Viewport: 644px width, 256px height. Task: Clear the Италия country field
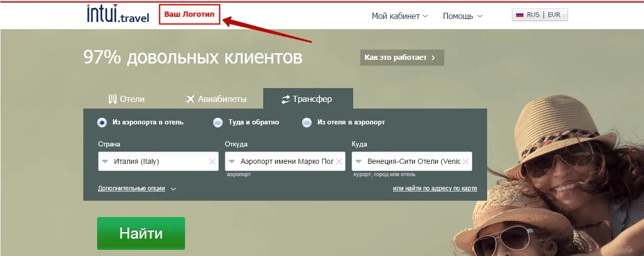click(212, 161)
